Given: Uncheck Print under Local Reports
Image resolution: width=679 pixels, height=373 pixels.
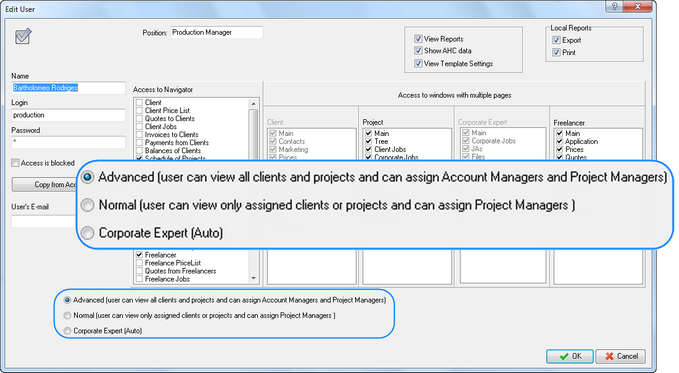Looking at the screenshot, I should point(556,52).
